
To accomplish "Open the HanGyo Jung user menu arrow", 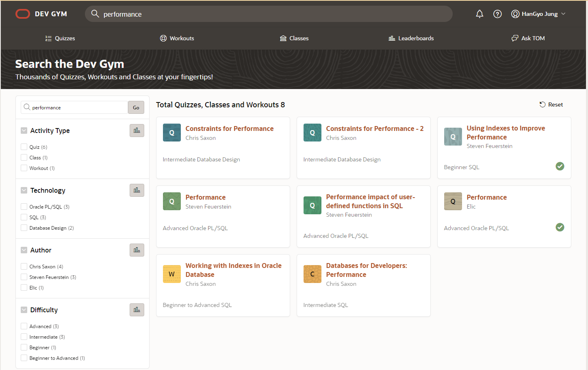I will [563, 14].
